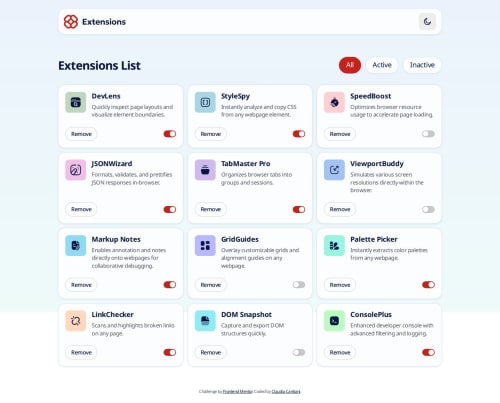
Task: Click the LinkChecker extension icon
Action: pos(75,321)
